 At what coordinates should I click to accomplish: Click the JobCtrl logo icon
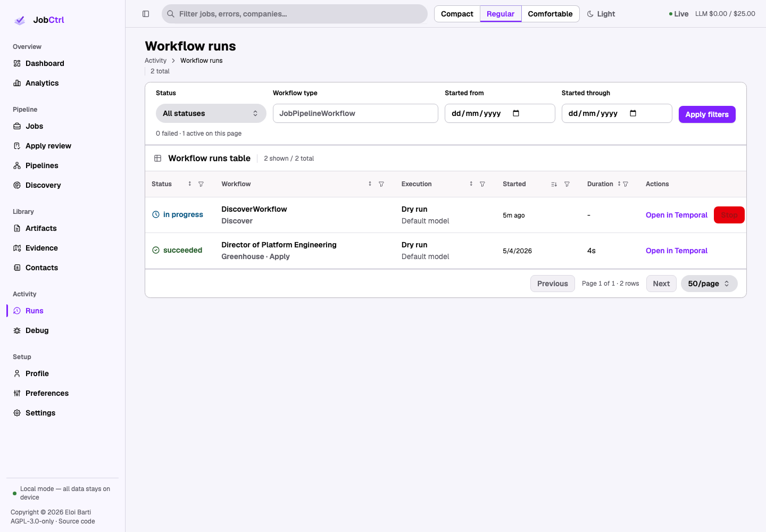pos(20,20)
